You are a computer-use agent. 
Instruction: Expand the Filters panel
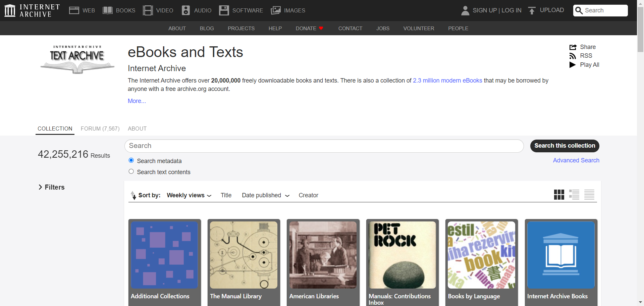(51, 187)
